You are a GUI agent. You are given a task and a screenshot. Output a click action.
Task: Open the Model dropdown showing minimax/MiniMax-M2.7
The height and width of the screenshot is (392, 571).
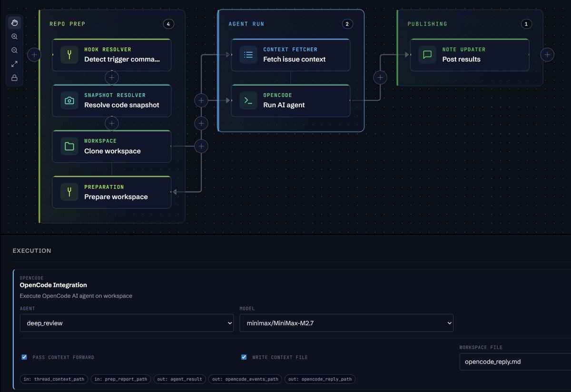coord(346,323)
